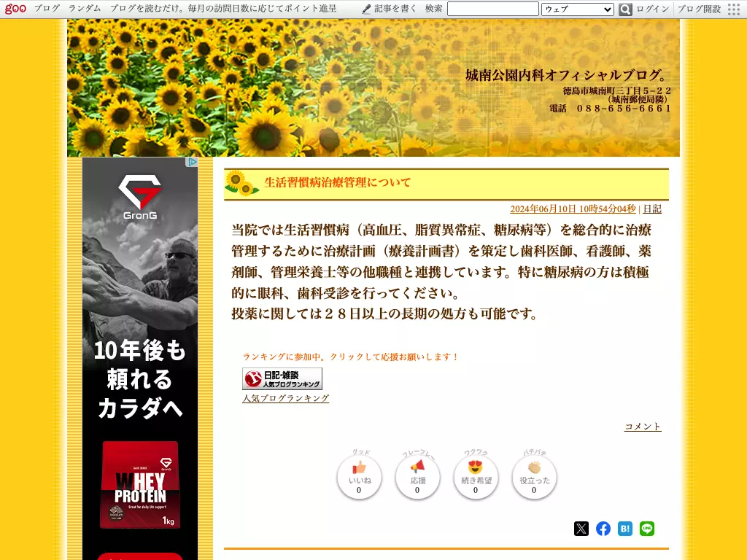Click the ランキングに参加中 notice text

(x=350, y=357)
